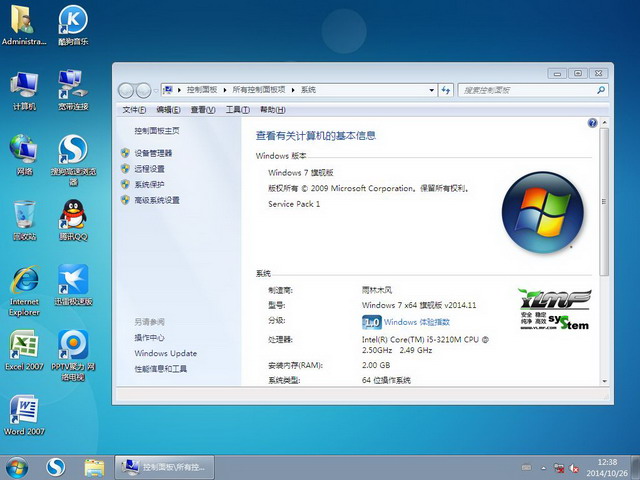Click the muted volume tray icon
640x480 pixels.
[574, 468]
